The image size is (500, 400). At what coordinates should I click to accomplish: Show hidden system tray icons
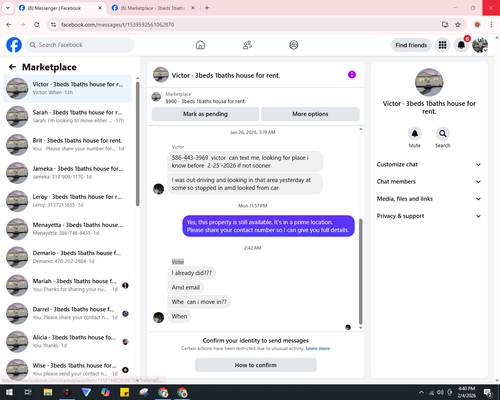421,392
